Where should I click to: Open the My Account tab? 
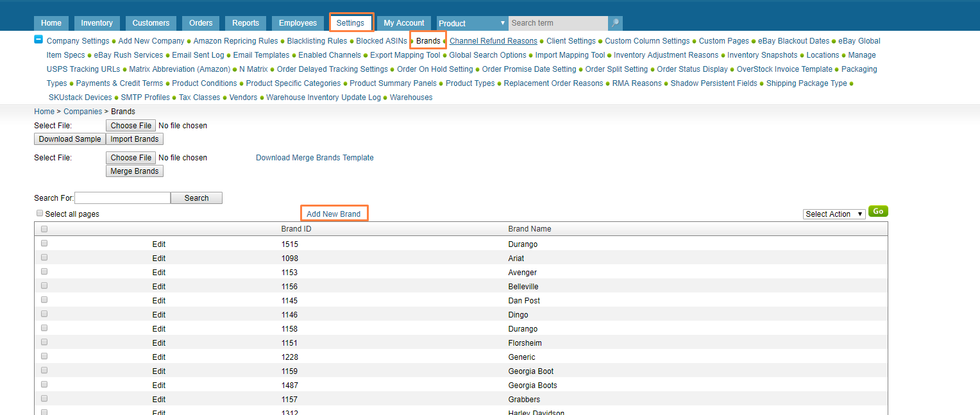(404, 23)
